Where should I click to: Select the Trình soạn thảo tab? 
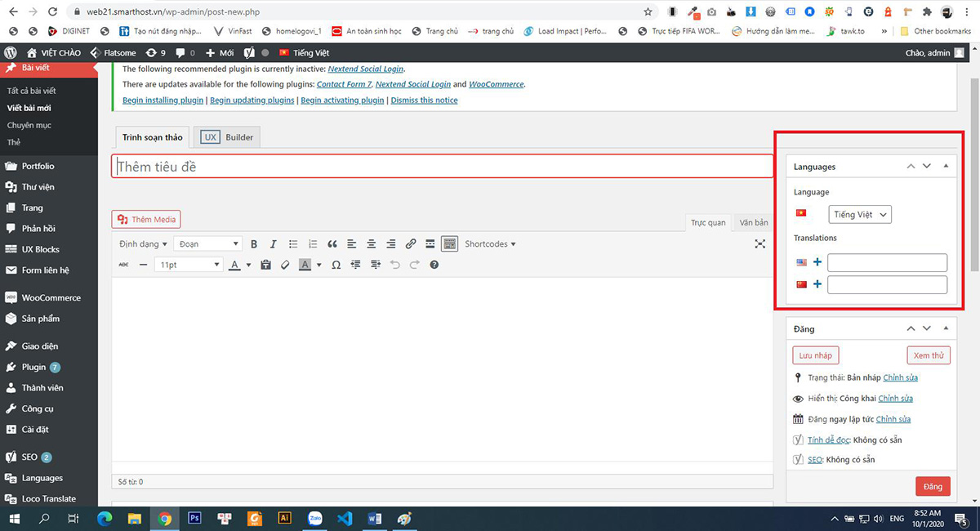[153, 137]
